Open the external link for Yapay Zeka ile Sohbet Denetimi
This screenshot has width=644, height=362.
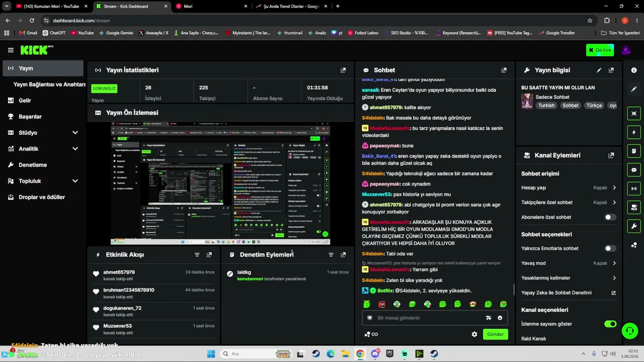tap(613, 293)
